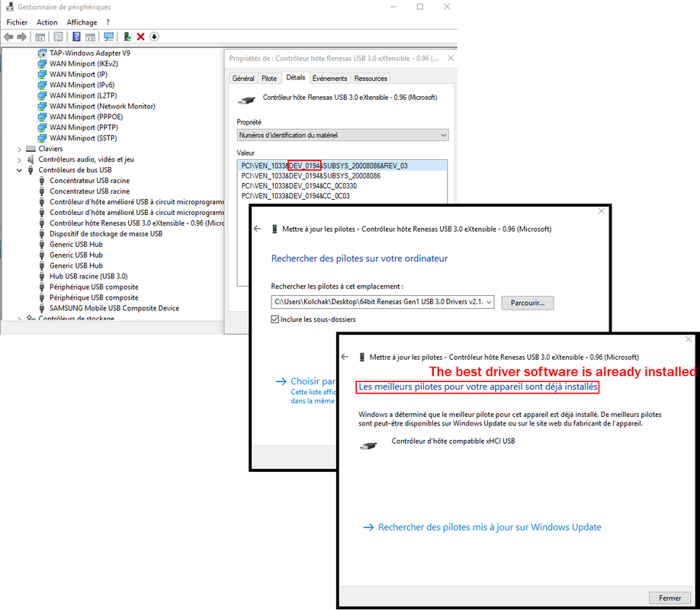
Task: Click the USB icon beside Hub USB racine (USB 3.0)
Action: coord(41,277)
